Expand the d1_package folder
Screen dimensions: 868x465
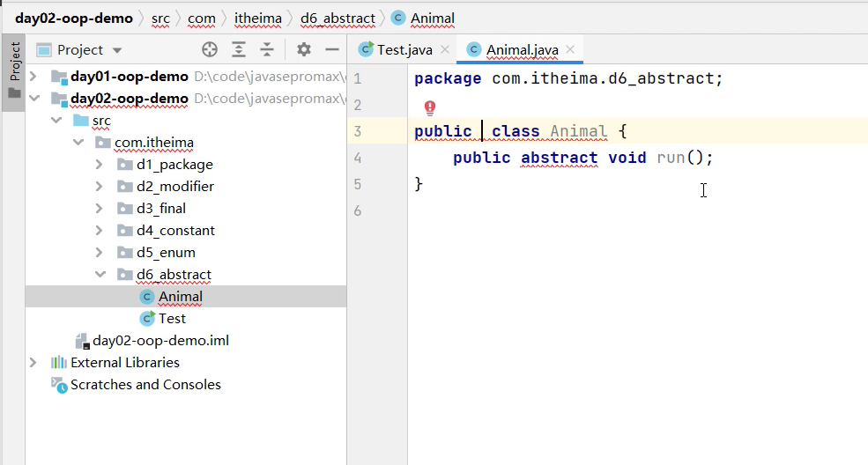pos(99,164)
